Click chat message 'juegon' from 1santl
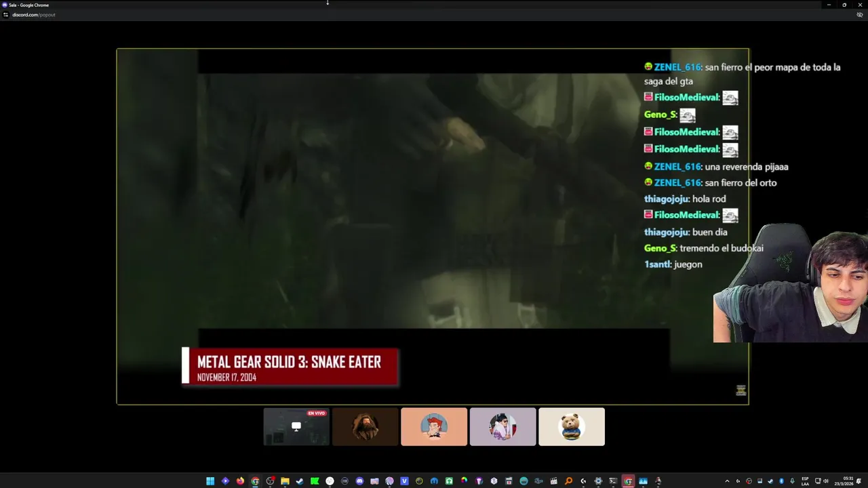868x488 pixels. click(688, 264)
